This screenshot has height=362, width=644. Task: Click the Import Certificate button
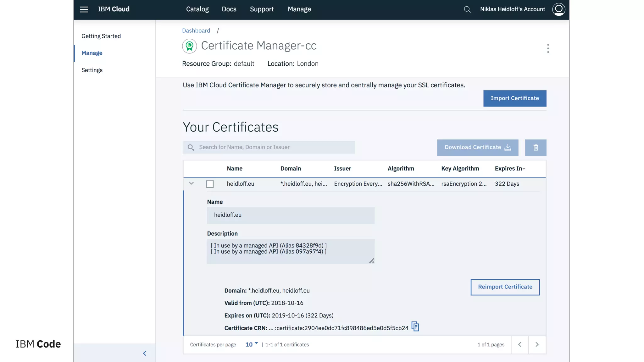514,98
